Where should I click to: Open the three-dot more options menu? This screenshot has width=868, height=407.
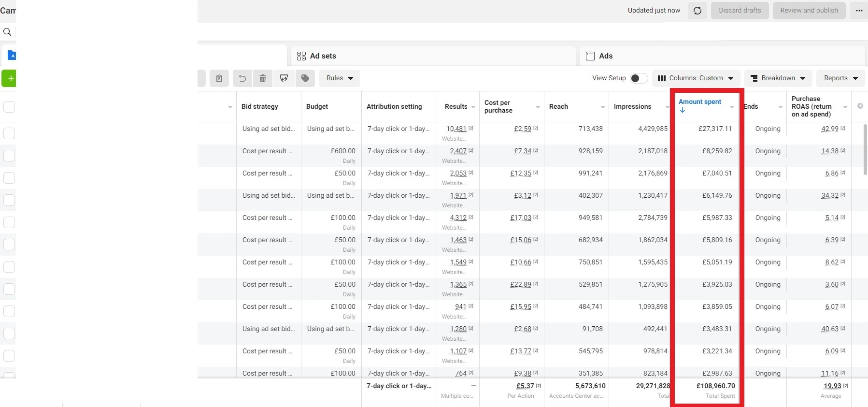[x=859, y=11]
